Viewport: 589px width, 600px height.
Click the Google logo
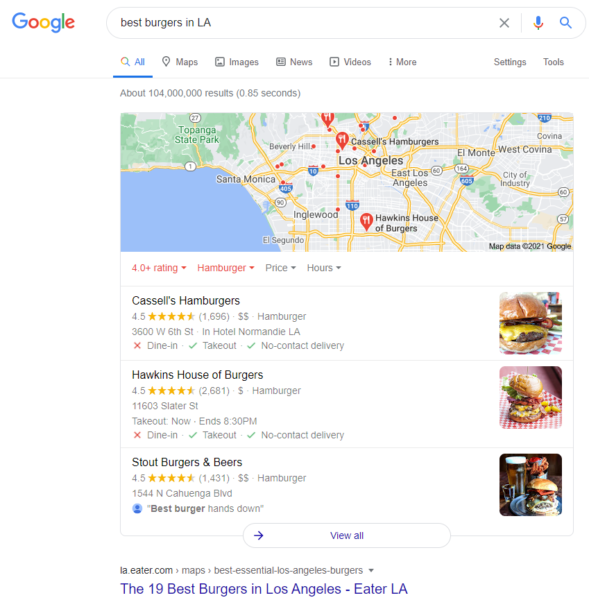click(43, 22)
